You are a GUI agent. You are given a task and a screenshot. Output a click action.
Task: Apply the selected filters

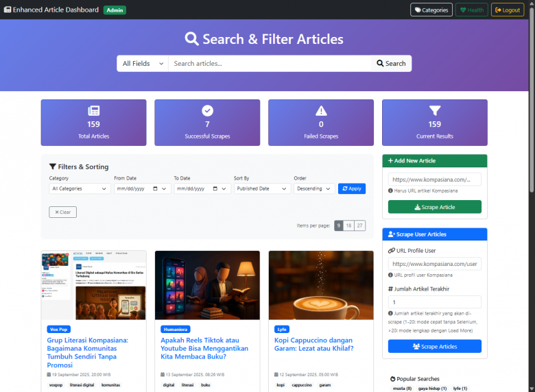pyautogui.click(x=352, y=188)
